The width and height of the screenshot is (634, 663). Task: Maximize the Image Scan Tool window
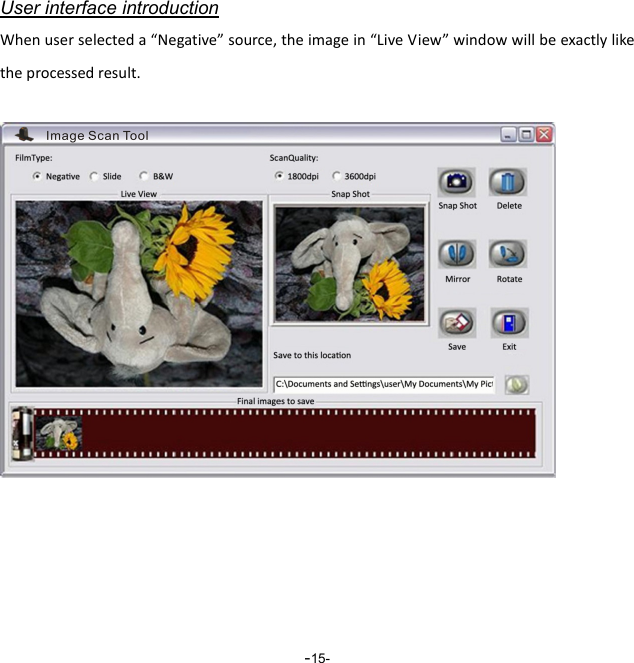click(x=526, y=135)
